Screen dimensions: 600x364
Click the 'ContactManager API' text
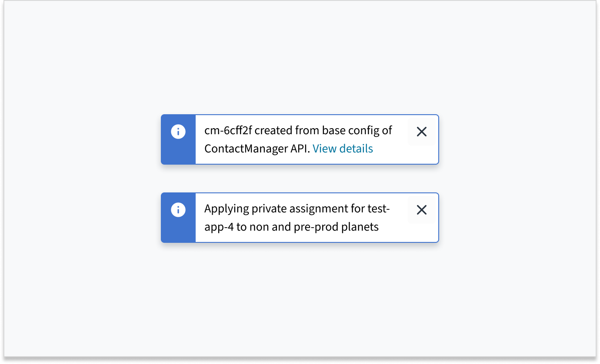pyautogui.click(x=257, y=149)
